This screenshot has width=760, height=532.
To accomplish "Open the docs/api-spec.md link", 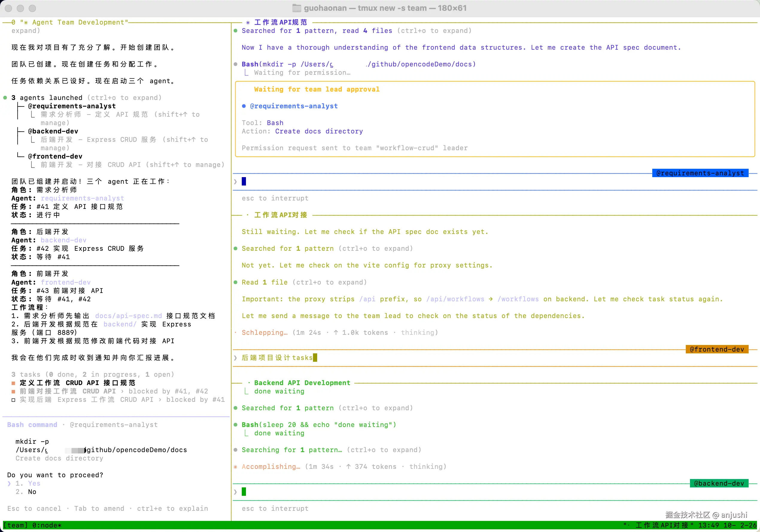I will coord(128,316).
